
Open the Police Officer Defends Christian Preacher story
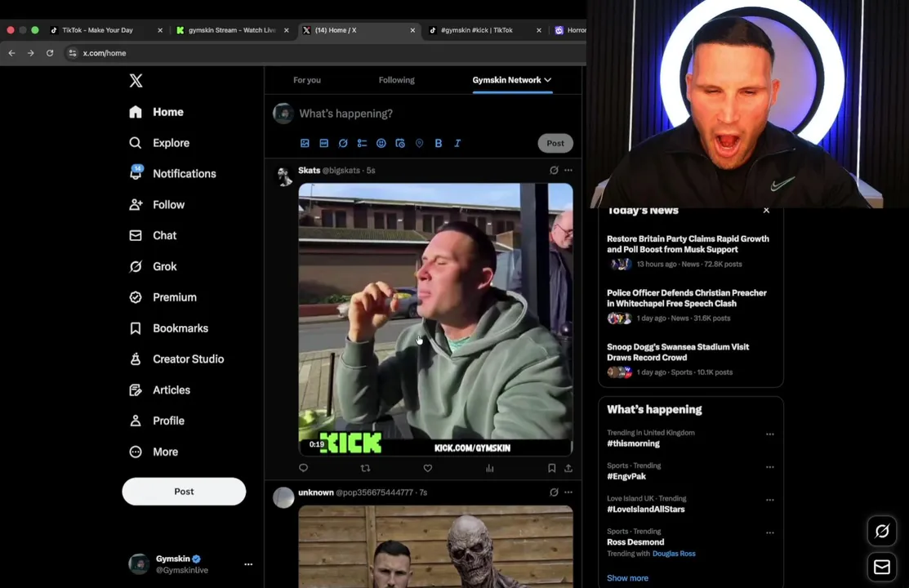click(687, 298)
